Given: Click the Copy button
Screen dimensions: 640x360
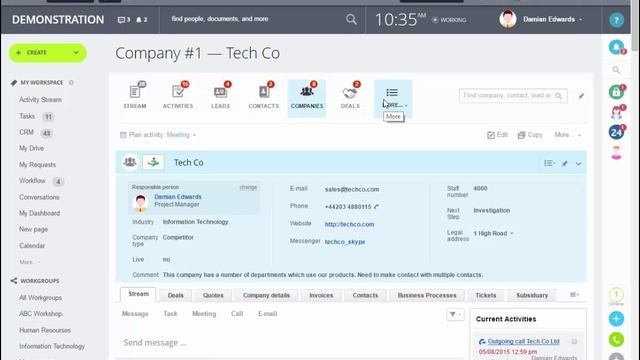Looking at the screenshot, I should coord(530,135).
